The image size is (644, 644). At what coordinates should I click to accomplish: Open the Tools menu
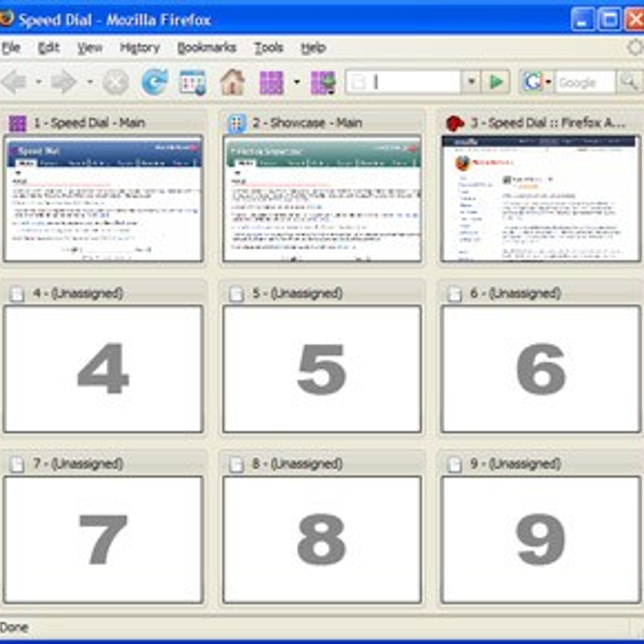268,48
